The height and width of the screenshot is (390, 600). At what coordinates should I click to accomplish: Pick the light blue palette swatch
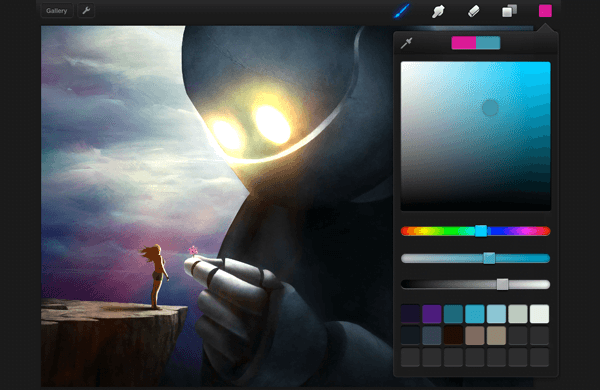(x=496, y=314)
